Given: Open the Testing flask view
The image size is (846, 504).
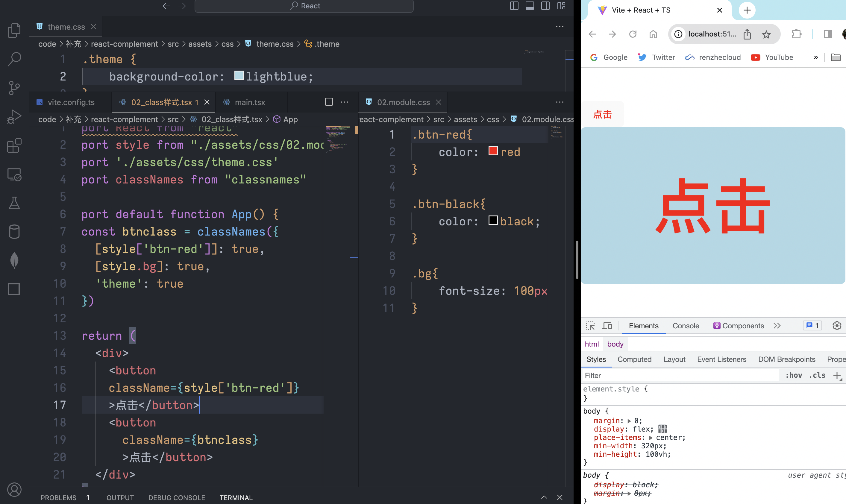Looking at the screenshot, I should [x=14, y=203].
